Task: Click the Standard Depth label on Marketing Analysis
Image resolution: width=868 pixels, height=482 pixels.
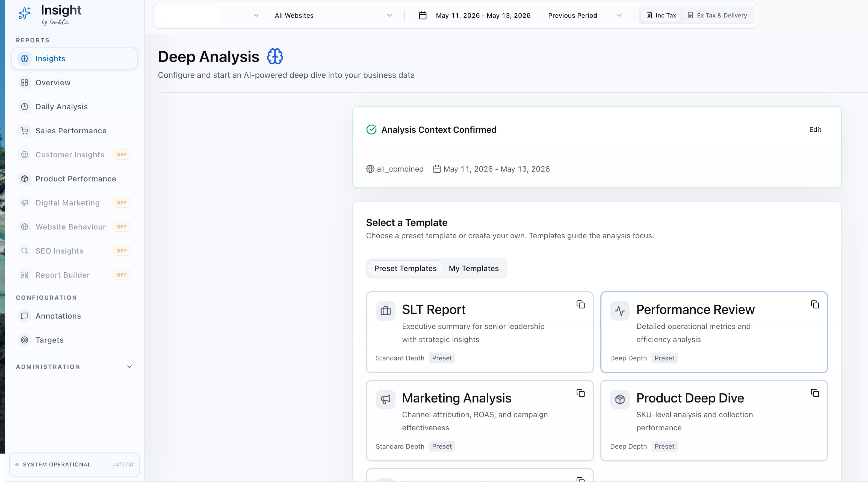Action: coord(400,446)
